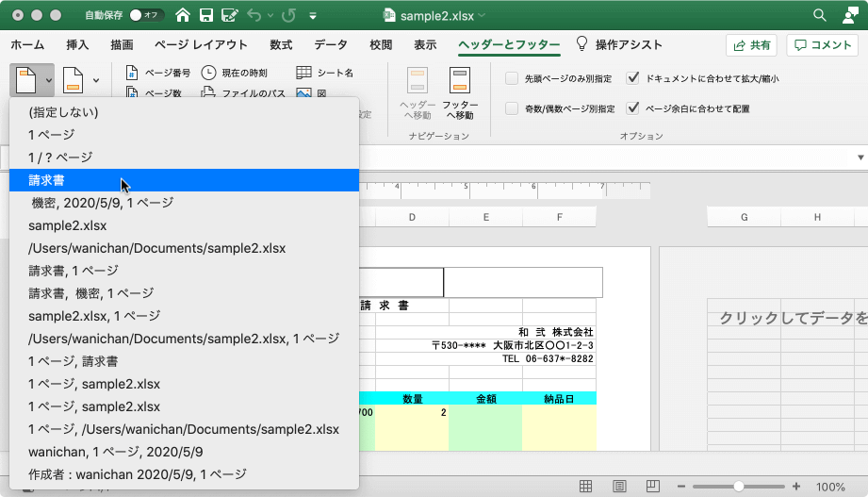
Task: Select column F header
Action: [x=559, y=217]
